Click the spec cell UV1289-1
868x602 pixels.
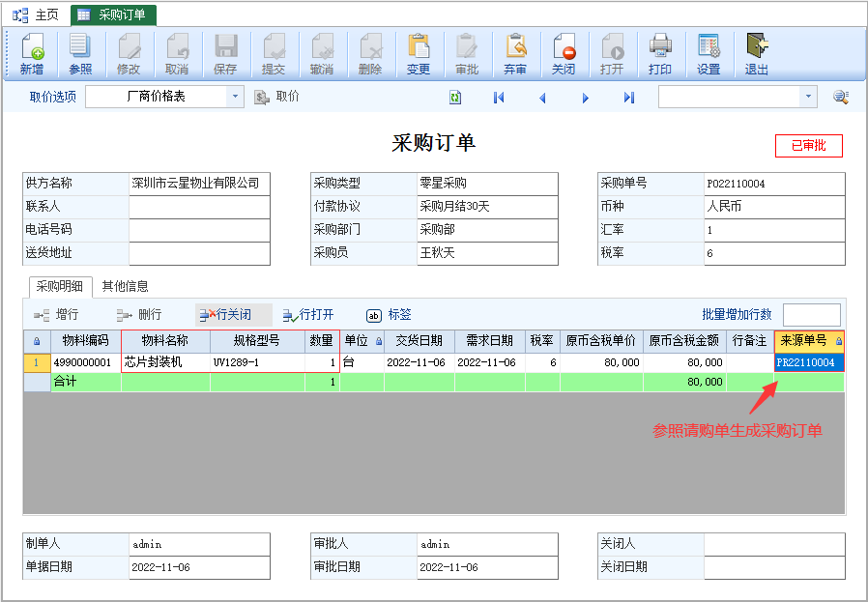coord(257,363)
